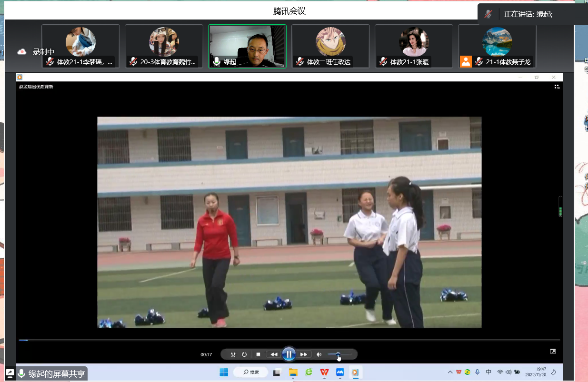Click the 录制中 cloud recording indicator
This screenshot has height=382, width=588.
pos(36,52)
